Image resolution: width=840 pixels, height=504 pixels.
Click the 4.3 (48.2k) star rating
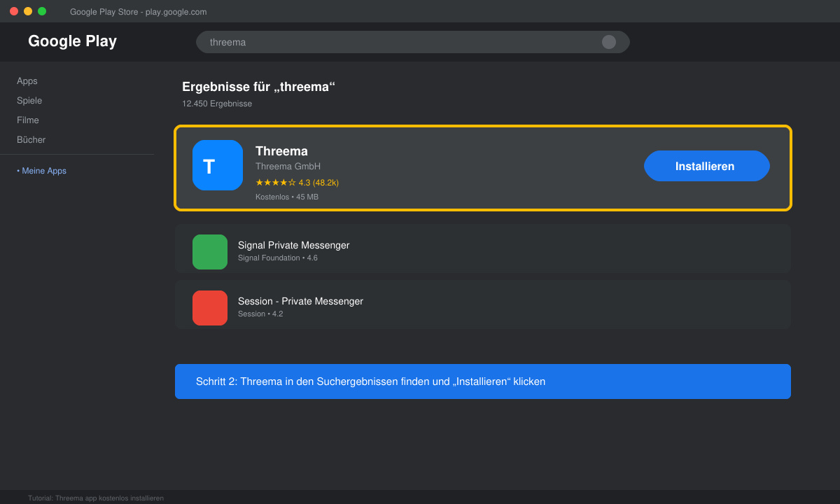click(297, 183)
